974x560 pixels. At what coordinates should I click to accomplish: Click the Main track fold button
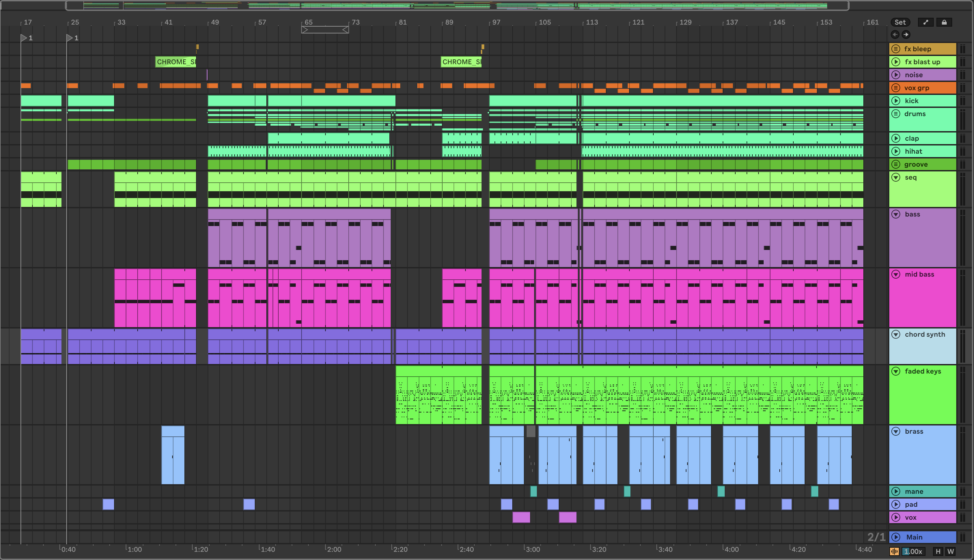point(895,537)
